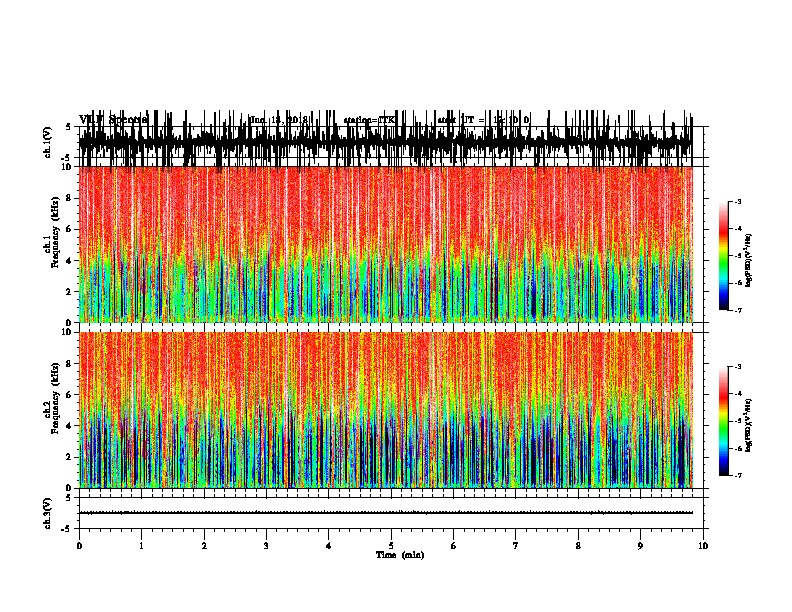Click time axis tick label '2'

click(204, 546)
